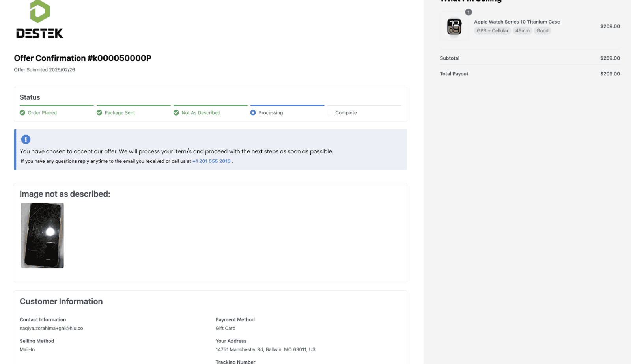Select the Complete status step
Image resolution: width=631 pixels, height=364 pixels.
(364, 111)
